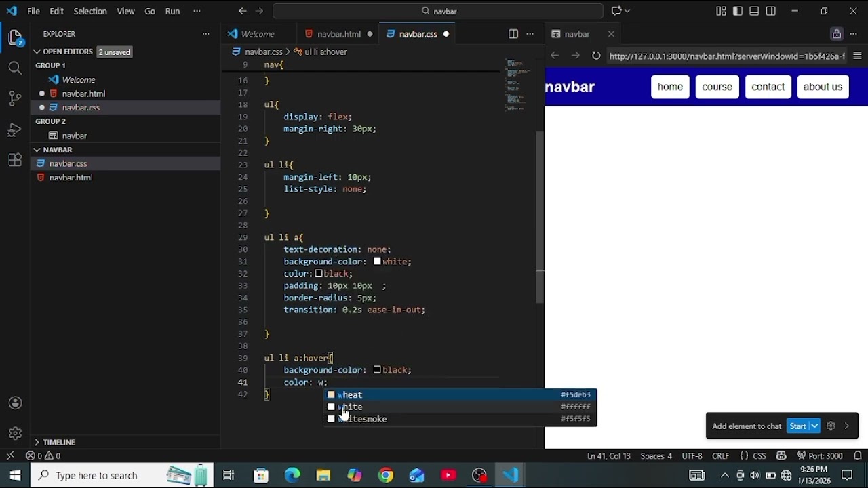This screenshot has width=868, height=488.
Task: Open the preview hamburger menu
Action: pyautogui.click(x=857, y=56)
